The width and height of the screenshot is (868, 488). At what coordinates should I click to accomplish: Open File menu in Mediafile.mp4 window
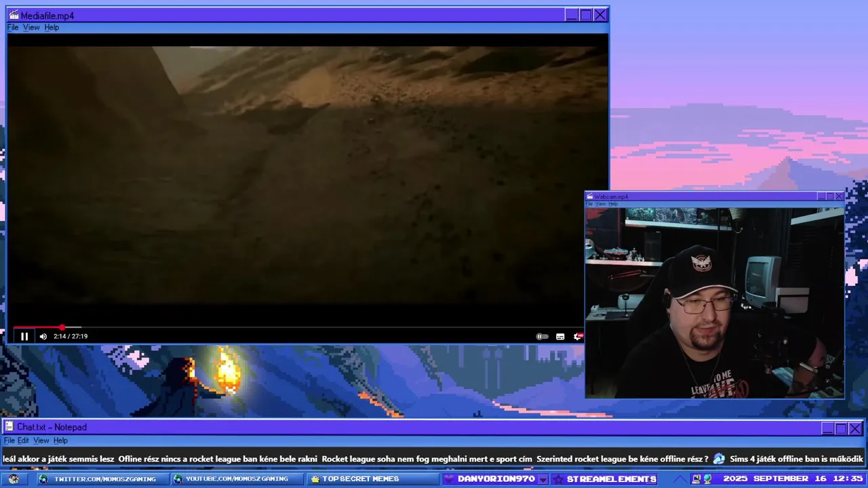[x=13, y=27]
